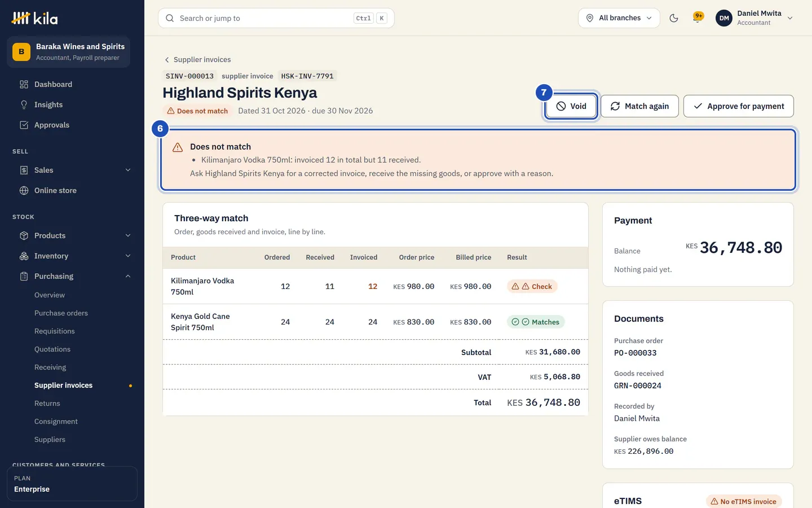Open goods received note GRN-000024
This screenshot has height=508, width=812.
638,386
